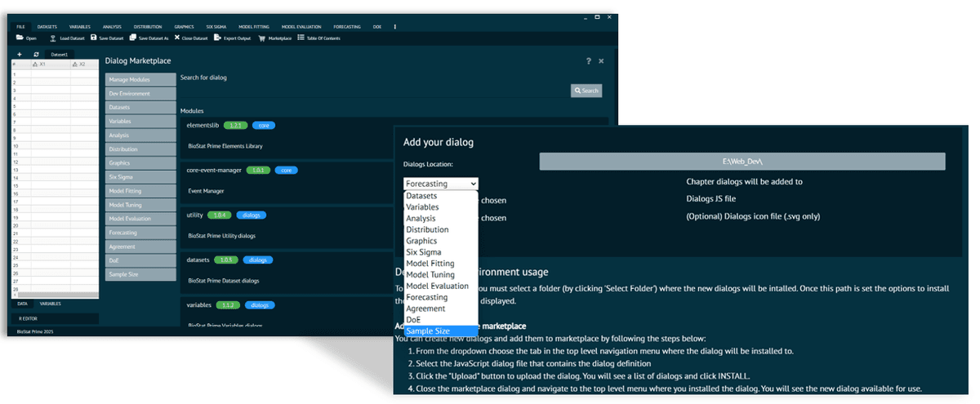Select Variables in marketplace sidebar
Image resolution: width=980 pixels, height=404 pixels.
[x=140, y=121]
